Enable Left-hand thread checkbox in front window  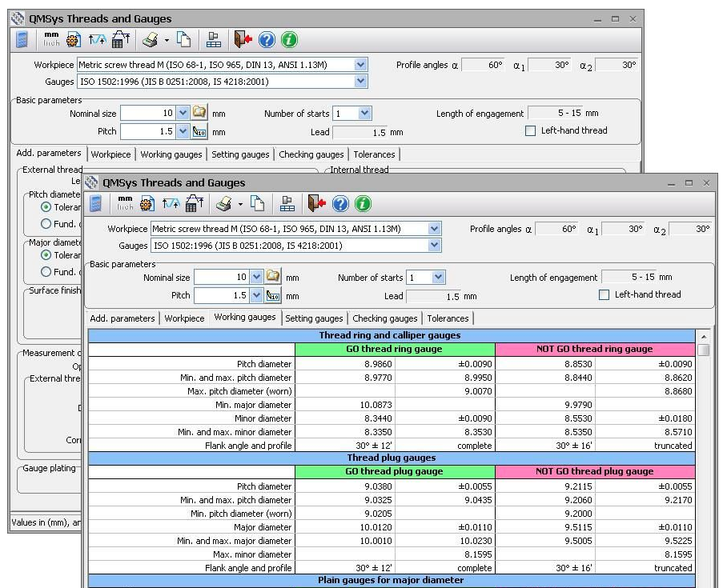[x=604, y=294]
